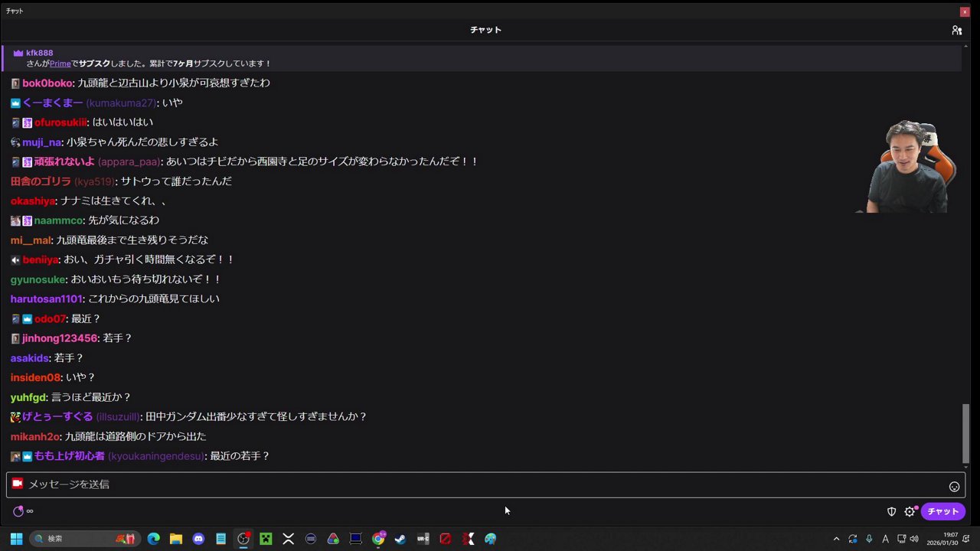Click the volume speaker tray icon
Image resolution: width=980 pixels, height=551 pixels.
915,539
